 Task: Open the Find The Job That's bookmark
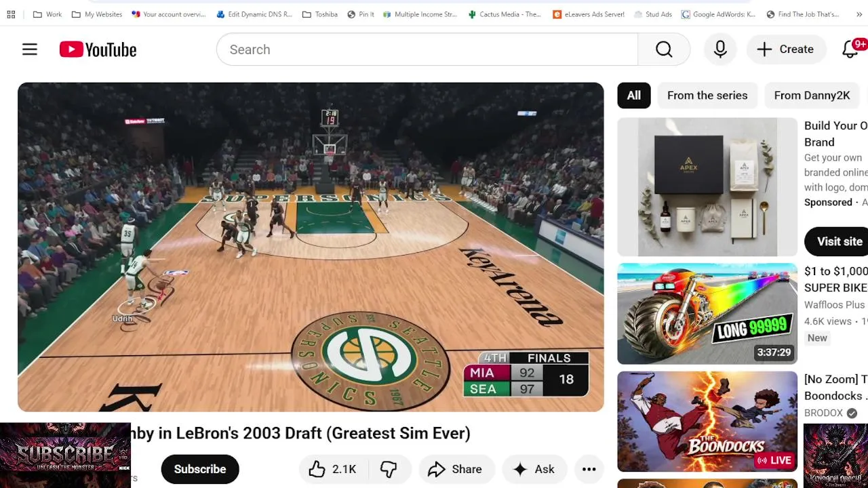tap(803, 14)
